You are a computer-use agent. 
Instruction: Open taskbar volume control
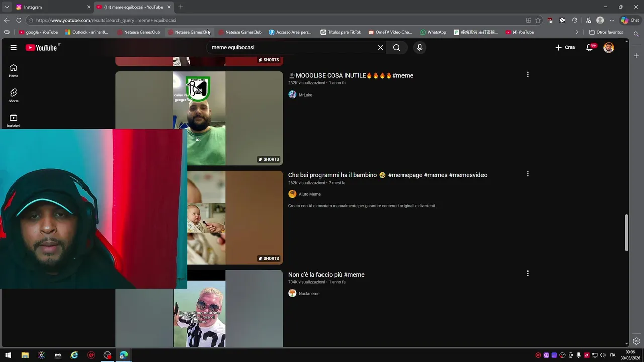pyautogui.click(x=603, y=355)
